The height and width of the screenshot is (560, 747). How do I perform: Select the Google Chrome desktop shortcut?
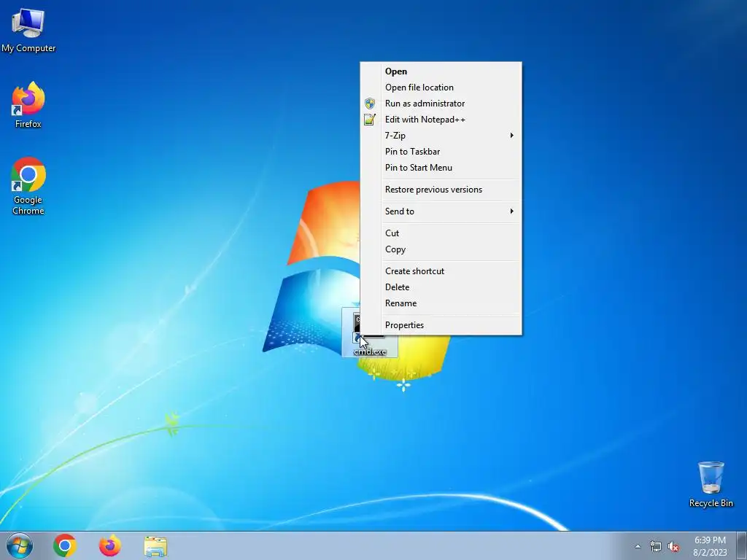coord(28,186)
